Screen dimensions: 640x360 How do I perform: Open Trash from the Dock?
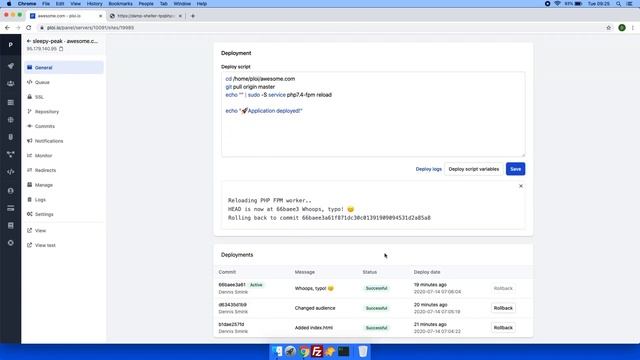point(363,351)
